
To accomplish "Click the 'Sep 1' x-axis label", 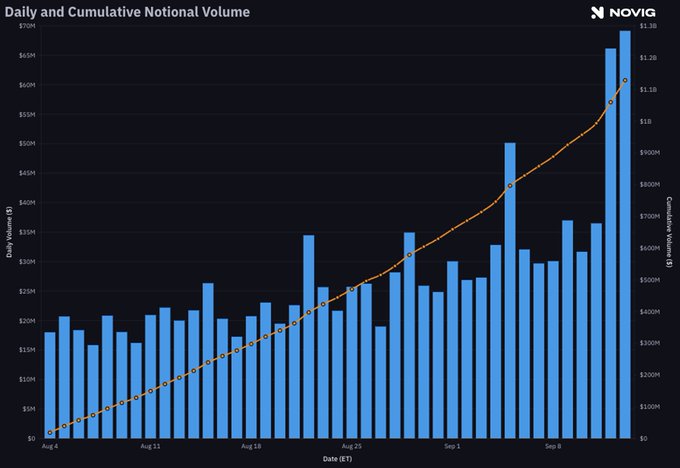I will [x=452, y=446].
